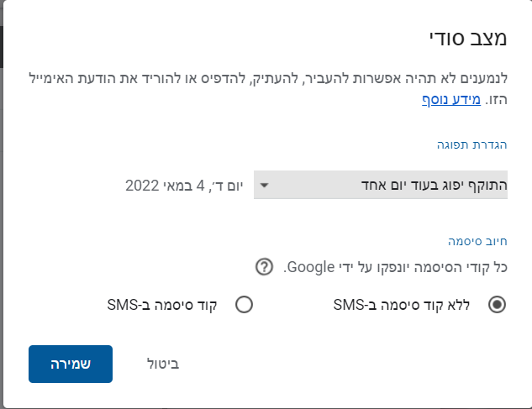
Task: Click the "הגדרת תפוגה" section heading
Action: 471,144
